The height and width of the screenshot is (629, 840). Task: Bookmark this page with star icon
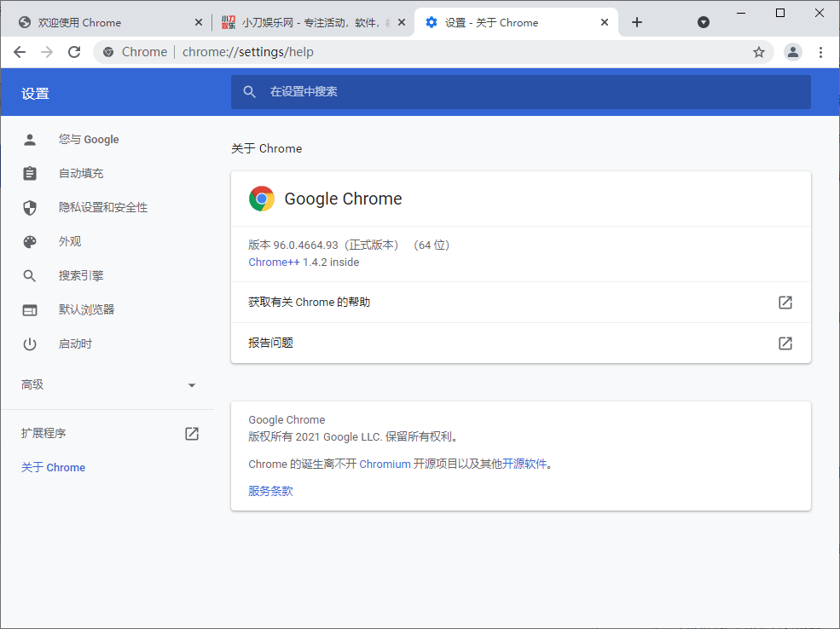click(x=758, y=52)
